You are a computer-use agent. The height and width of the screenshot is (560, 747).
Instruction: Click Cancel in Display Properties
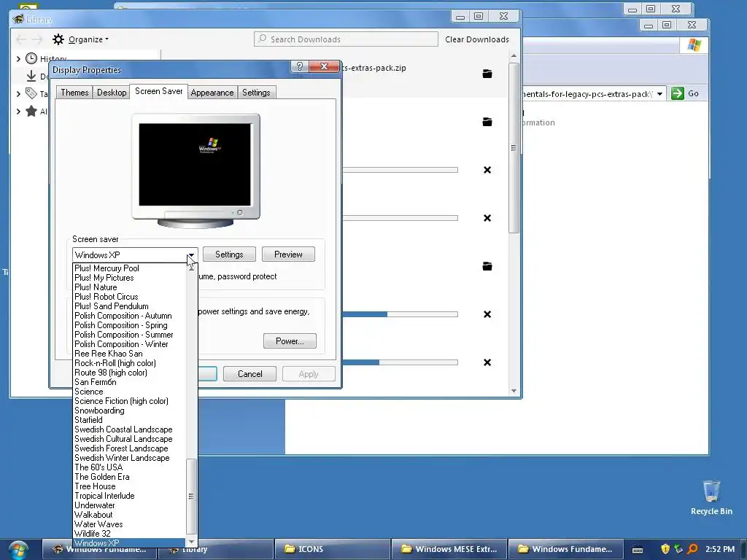(249, 374)
